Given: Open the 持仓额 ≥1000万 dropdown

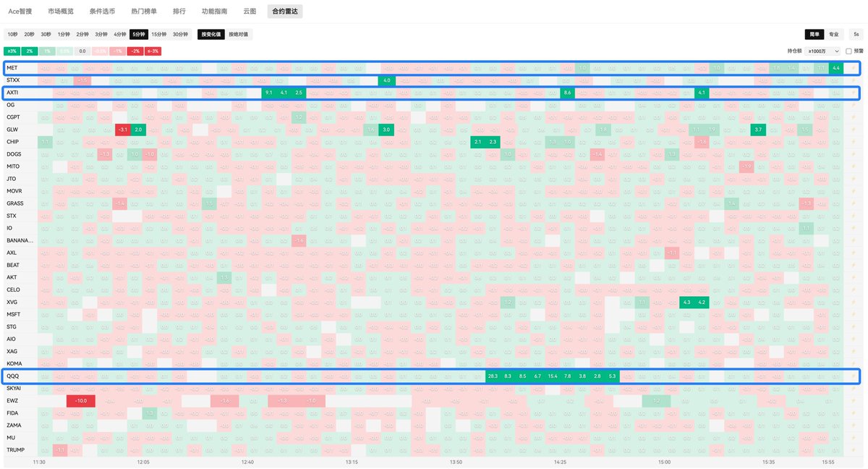Looking at the screenshot, I should pyautogui.click(x=824, y=51).
